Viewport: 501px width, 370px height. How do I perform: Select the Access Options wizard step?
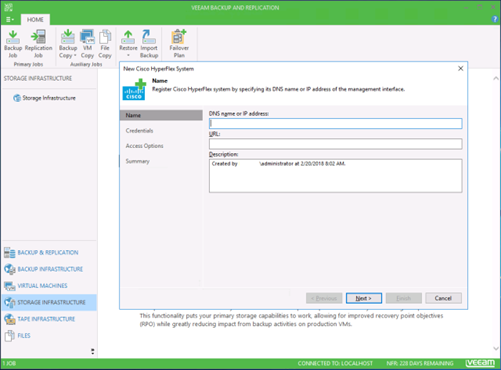144,146
